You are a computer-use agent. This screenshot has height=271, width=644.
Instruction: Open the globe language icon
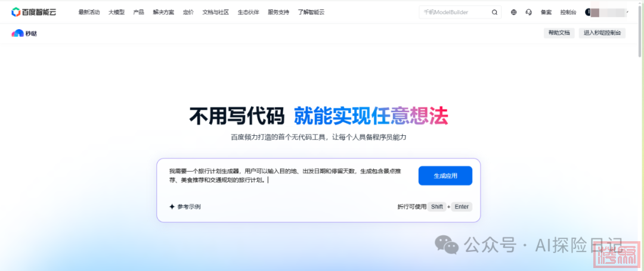pyautogui.click(x=514, y=13)
